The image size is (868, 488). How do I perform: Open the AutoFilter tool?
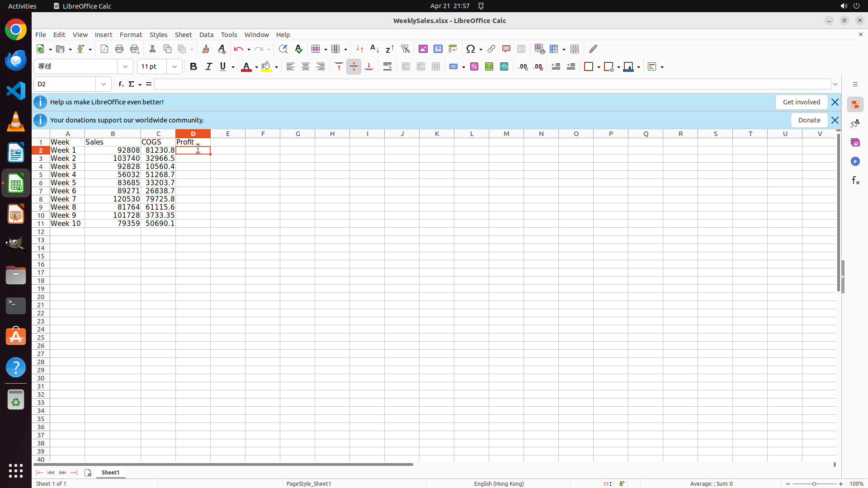[405, 49]
